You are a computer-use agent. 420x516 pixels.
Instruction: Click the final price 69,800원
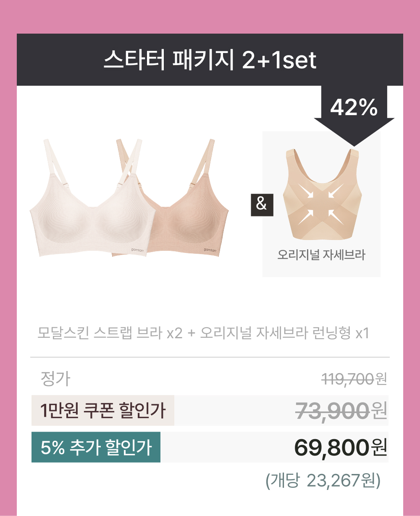click(341, 448)
